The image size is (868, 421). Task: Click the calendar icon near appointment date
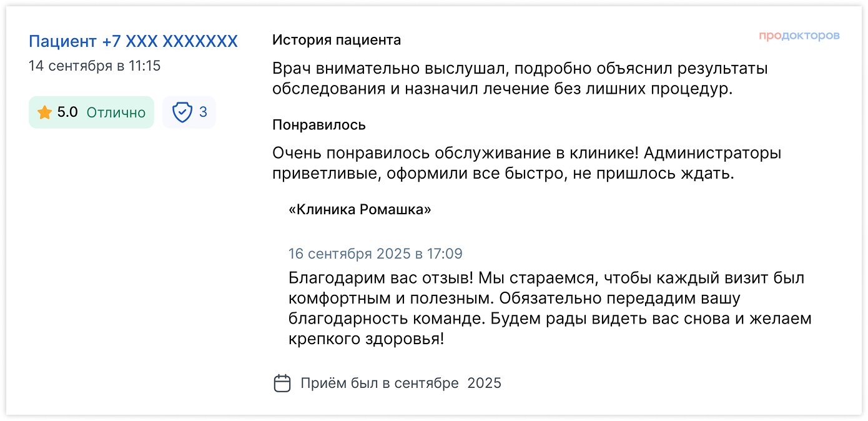click(x=283, y=382)
